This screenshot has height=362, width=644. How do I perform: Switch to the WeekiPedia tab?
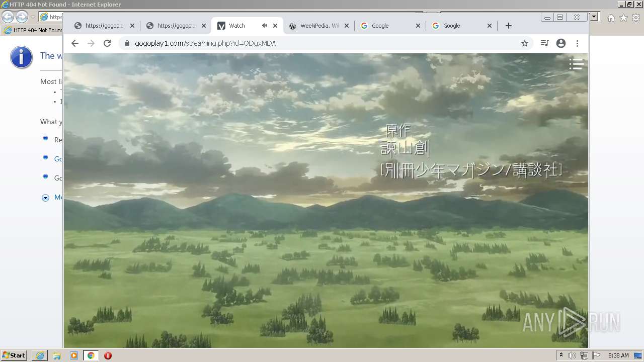pos(319,26)
